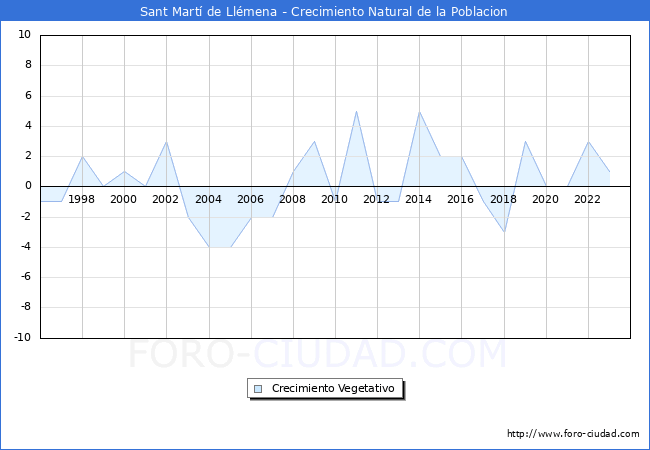
Task: Click the x-axis label 2010
Action: pyautogui.click(x=335, y=199)
